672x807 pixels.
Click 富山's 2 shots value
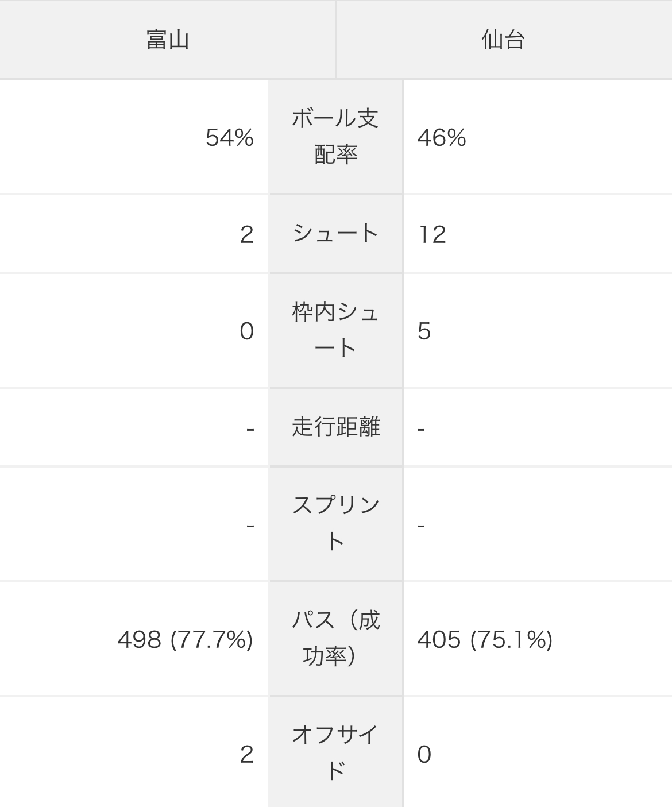[x=247, y=234]
